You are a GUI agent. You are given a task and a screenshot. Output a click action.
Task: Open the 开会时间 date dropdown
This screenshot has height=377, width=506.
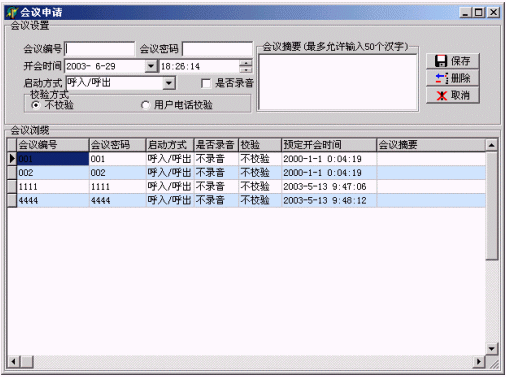(151, 66)
